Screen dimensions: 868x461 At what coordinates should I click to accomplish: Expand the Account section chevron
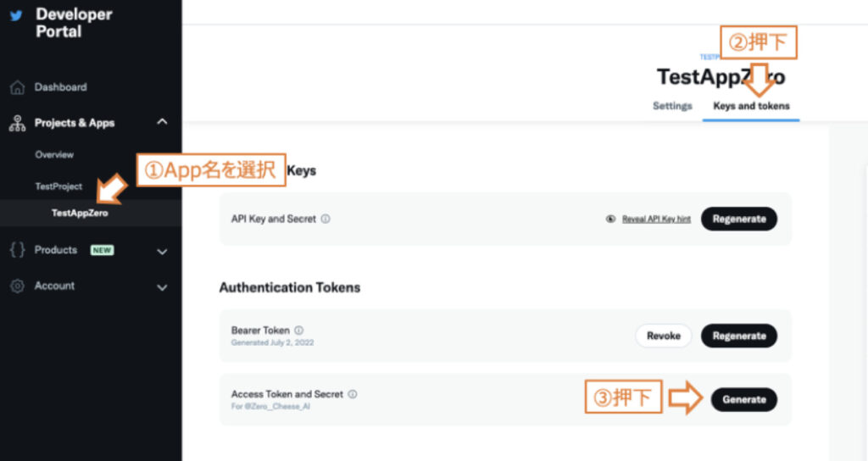162,288
